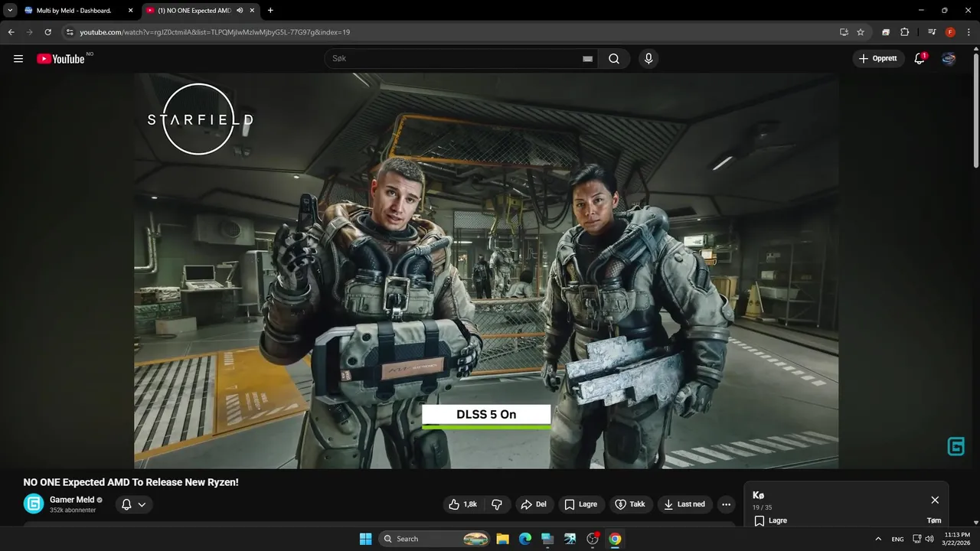Mute the YouTube tab audio icon
Viewport: 980px width, 551px height.
240,11
